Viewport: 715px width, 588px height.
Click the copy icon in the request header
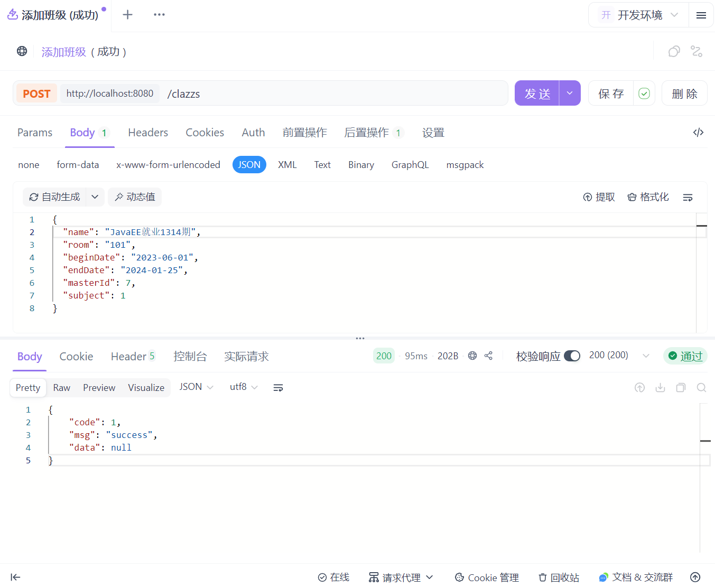pyautogui.click(x=674, y=51)
